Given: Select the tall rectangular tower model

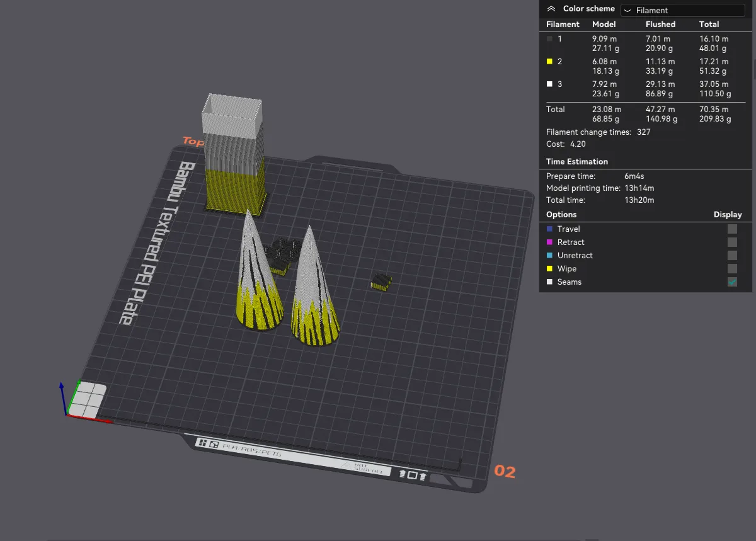Looking at the screenshot, I should [x=233, y=154].
